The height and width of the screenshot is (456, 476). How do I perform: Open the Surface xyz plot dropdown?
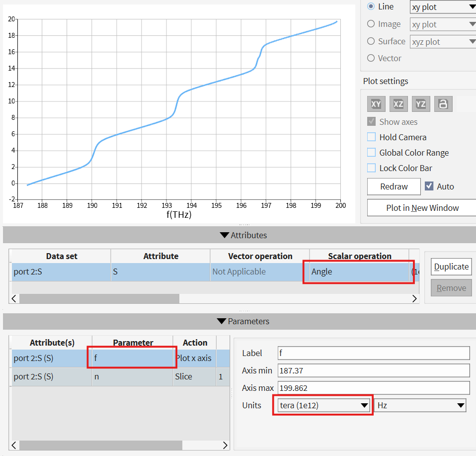pyautogui.click(x=443, y=42)
